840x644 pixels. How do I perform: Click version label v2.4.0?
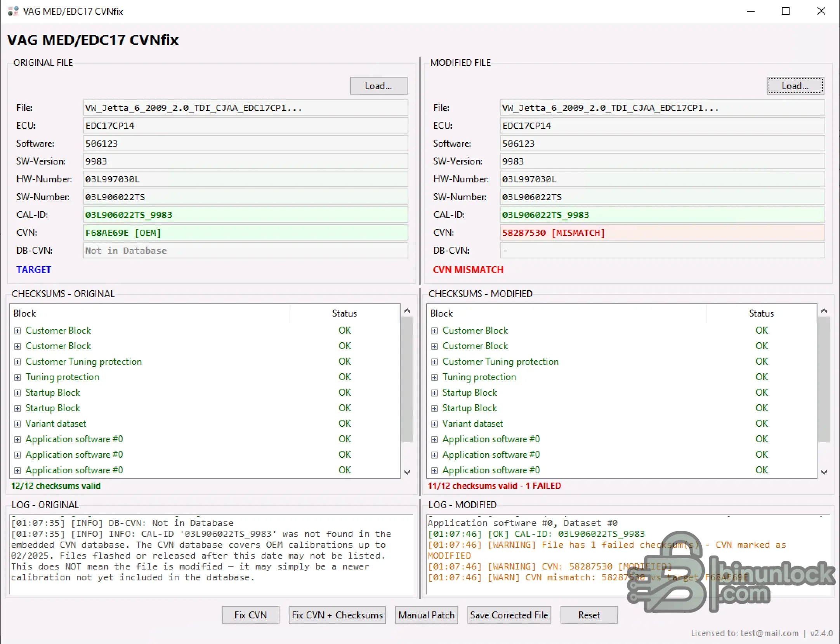tap(821, 633)
